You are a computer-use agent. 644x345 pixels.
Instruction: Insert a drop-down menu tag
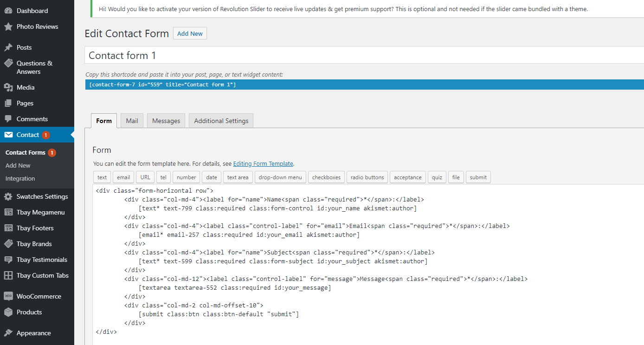point(280,177)
